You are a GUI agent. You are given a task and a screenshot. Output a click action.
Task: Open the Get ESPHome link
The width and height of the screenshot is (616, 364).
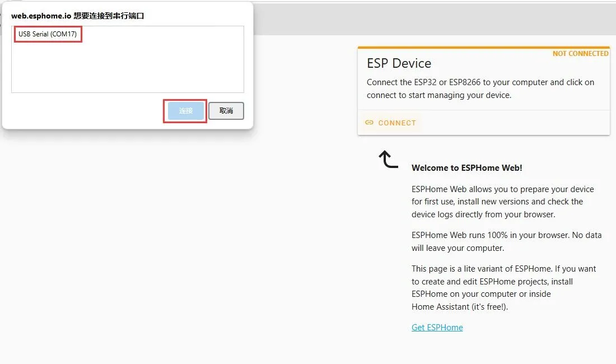437,328
